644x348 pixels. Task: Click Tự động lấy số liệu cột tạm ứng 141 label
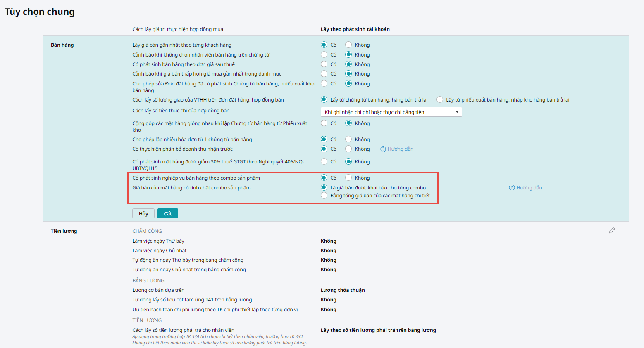click(x=192, y=300)
